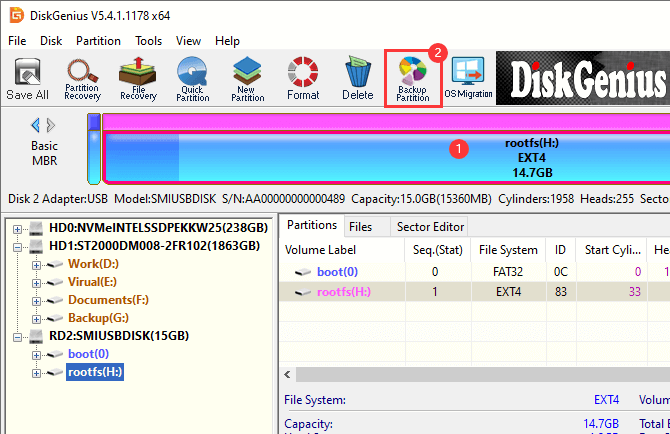Go to the previous disk arrow
Viewport: 670px width, 434px height.
(36, 125)
